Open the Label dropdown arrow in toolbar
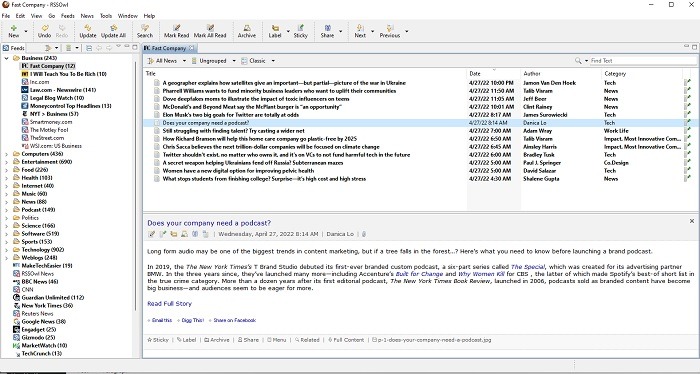Viewport: 700px width, 374px height. tap(288, 31)
